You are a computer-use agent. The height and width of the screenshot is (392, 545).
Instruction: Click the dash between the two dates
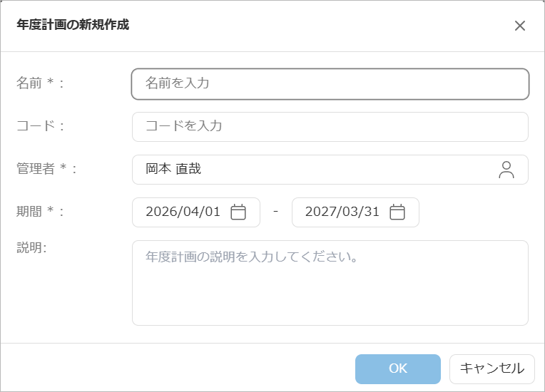tap(276, 212)
